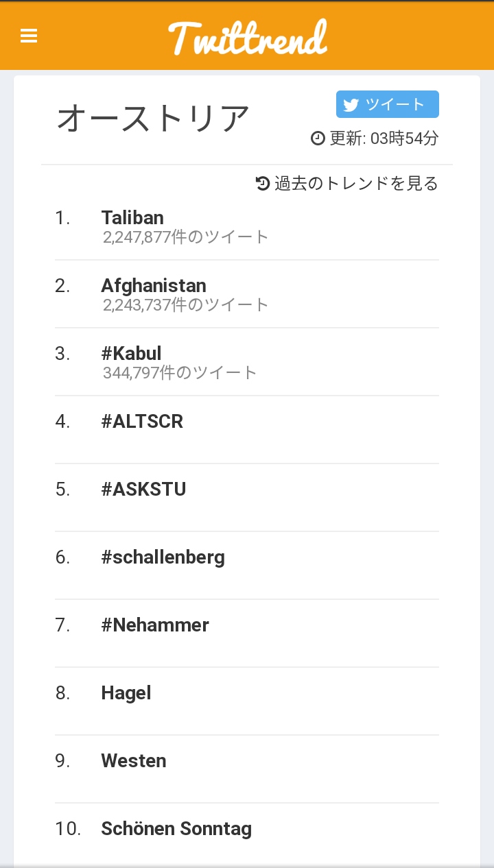Open the Schönen Sonntag trend

tap(176, 828)
